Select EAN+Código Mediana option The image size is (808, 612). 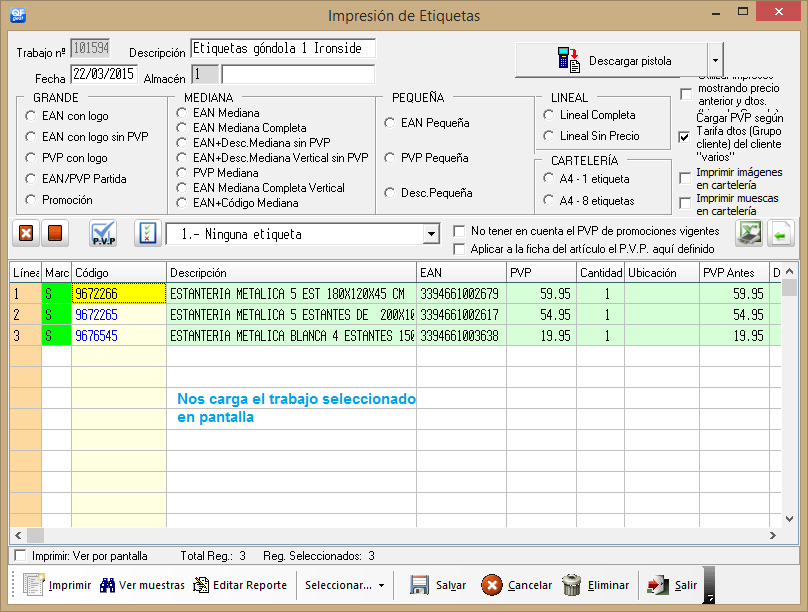[181, 202]
